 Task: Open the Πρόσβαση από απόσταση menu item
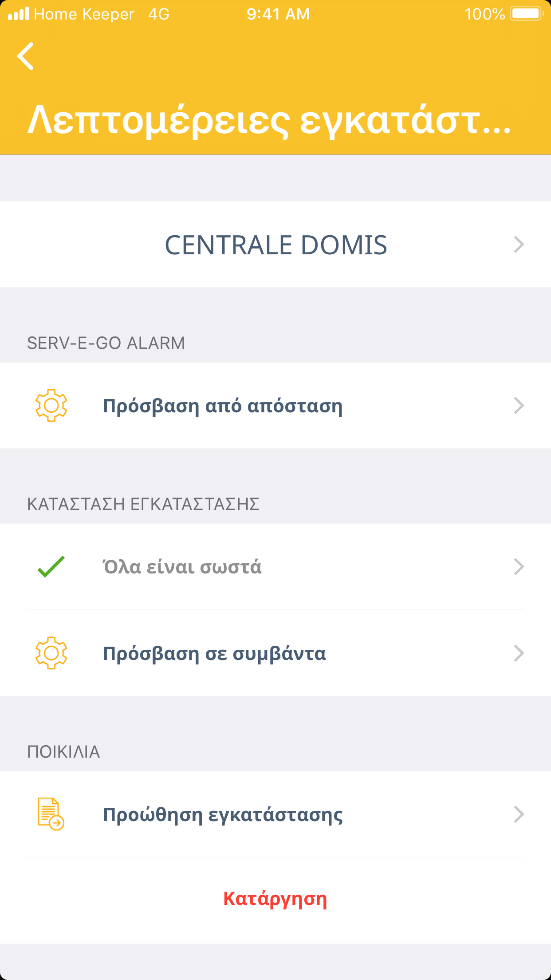(x=223, y=406)
